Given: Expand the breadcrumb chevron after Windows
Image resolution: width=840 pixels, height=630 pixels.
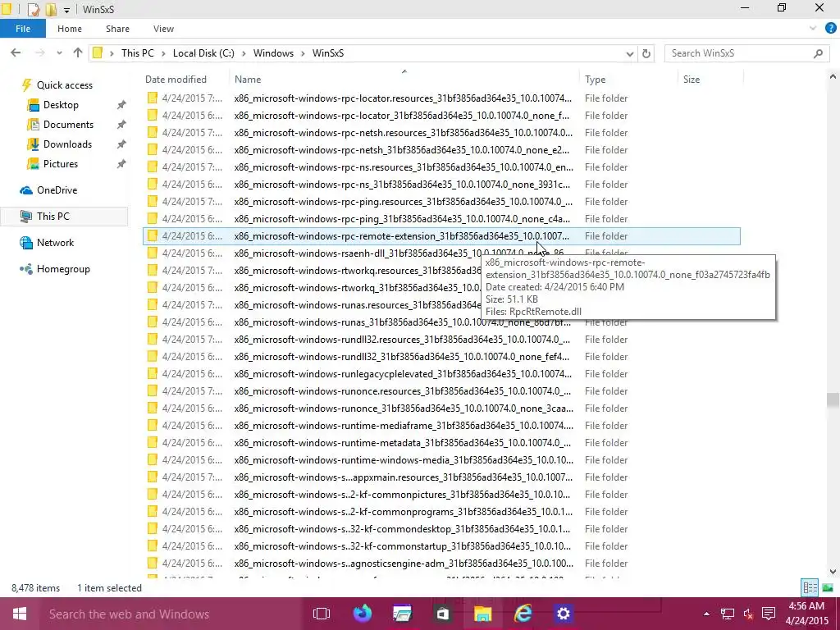Looking at the screenshot, I should 303,53.
